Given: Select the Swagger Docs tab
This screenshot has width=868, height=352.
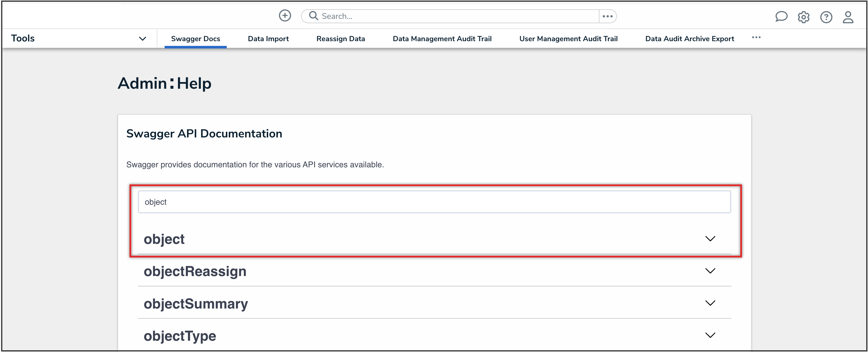Looking at the screenshot, I should click(195, 39).
